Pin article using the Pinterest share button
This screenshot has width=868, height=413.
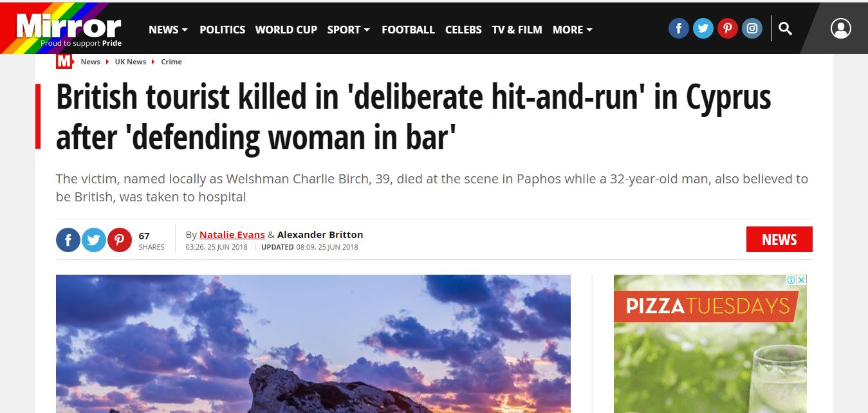(x=120, y=240)
